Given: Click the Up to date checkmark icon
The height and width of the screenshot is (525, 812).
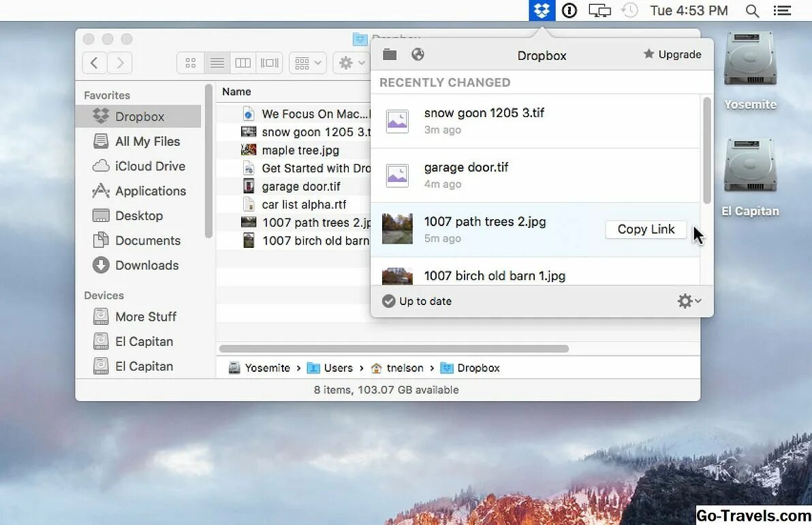Looking at the screenshot, I should [x=388, y=302].
